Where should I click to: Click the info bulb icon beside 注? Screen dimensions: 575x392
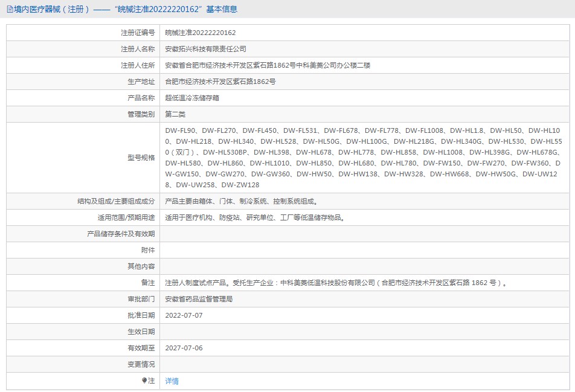[x=144, y=381]
